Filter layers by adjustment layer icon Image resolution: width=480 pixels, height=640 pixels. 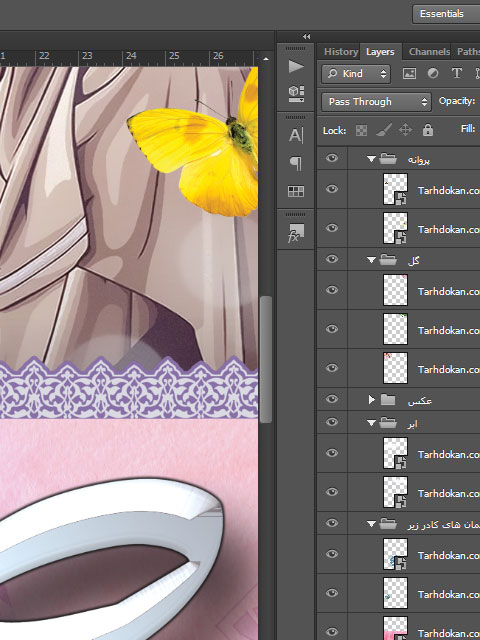(433, 73)
